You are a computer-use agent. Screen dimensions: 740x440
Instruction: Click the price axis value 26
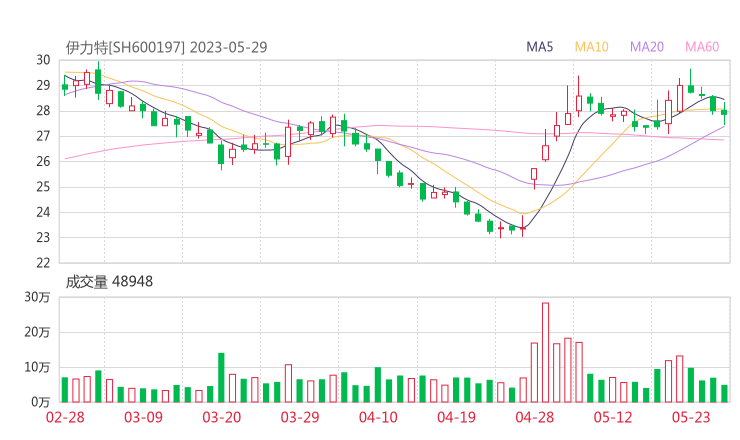pyautogui.click(x=43, y=161)
